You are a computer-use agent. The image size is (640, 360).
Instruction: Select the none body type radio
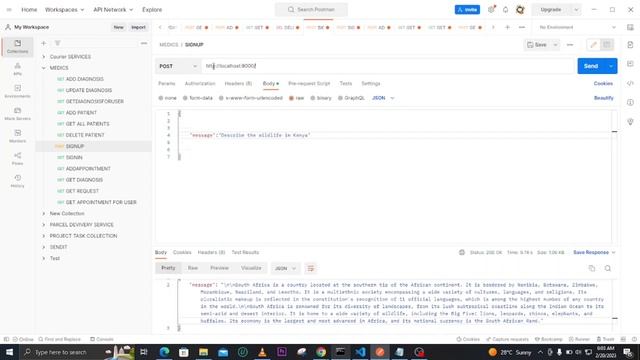point(161,98)
